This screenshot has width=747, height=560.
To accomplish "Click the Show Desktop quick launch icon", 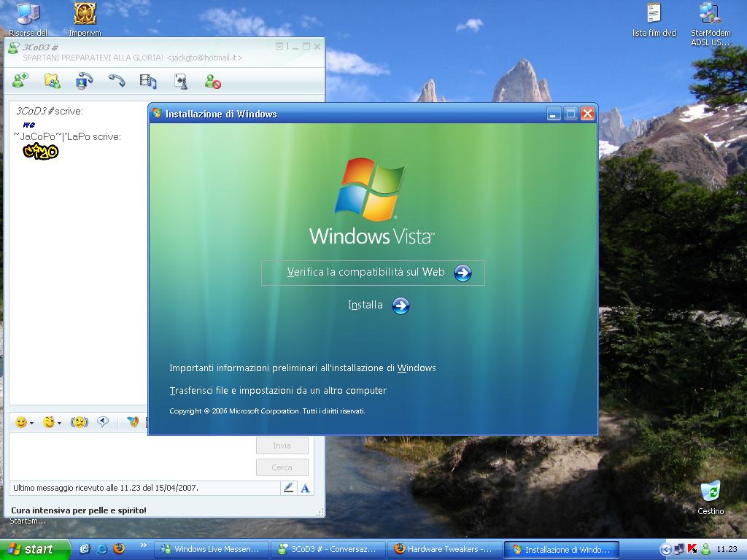I will point(85,549).
